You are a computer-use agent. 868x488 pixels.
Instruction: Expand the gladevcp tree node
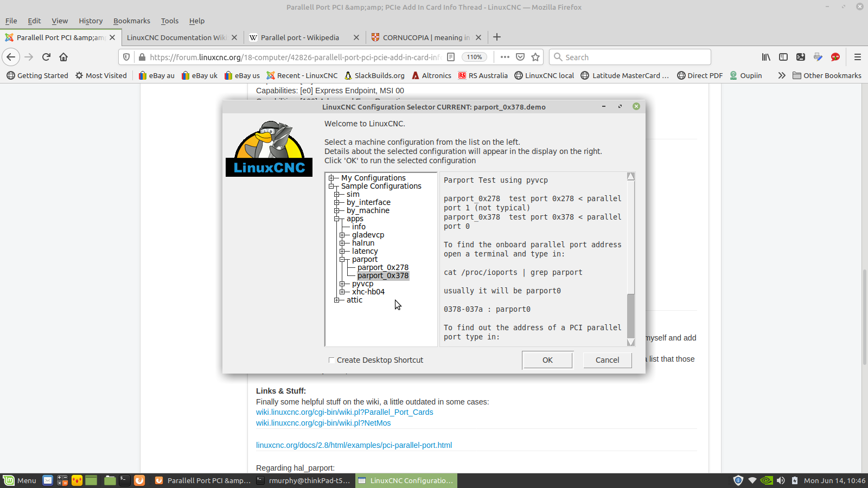pyautogui.click(x=342, y=235)
